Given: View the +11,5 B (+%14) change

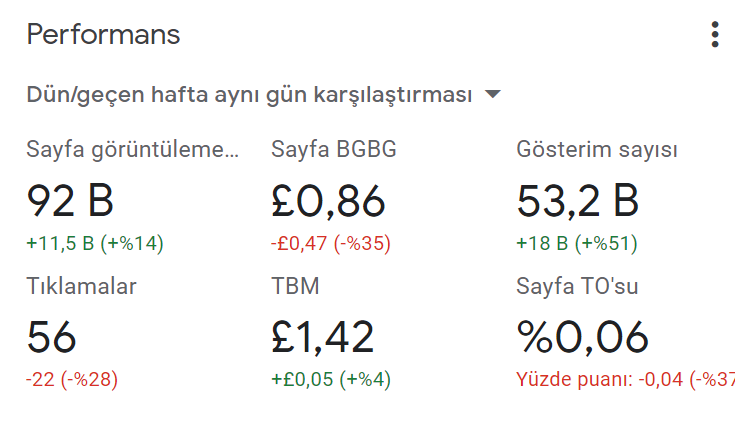Looking at the screenshot, I should pyautogui.click(x=95, y=243).
